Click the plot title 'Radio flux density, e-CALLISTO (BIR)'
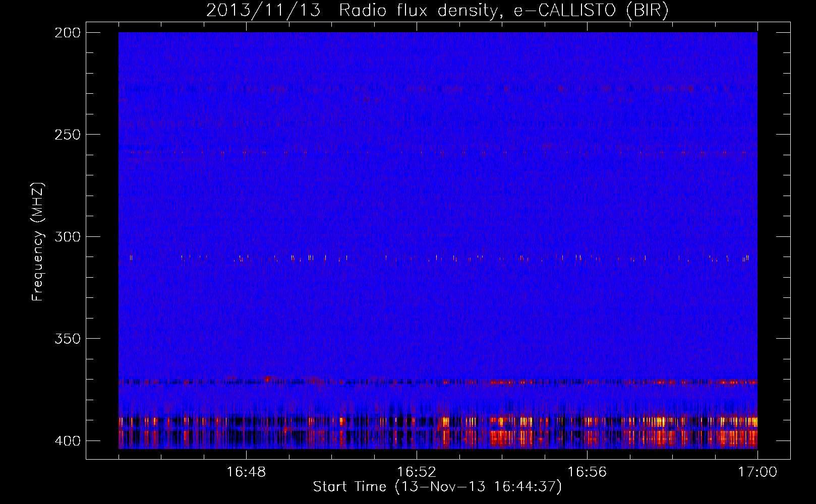 [503, 11]
